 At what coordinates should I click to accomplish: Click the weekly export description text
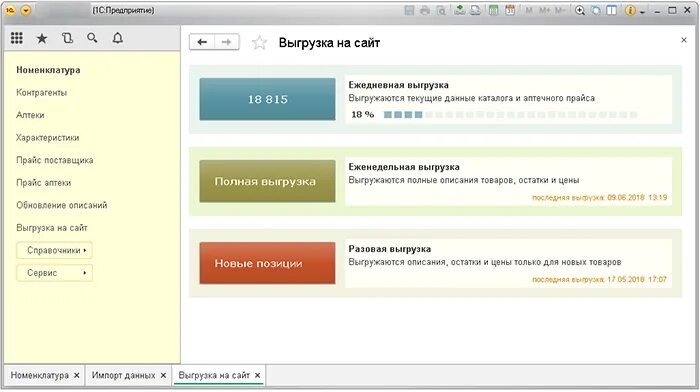coord(464,180)
